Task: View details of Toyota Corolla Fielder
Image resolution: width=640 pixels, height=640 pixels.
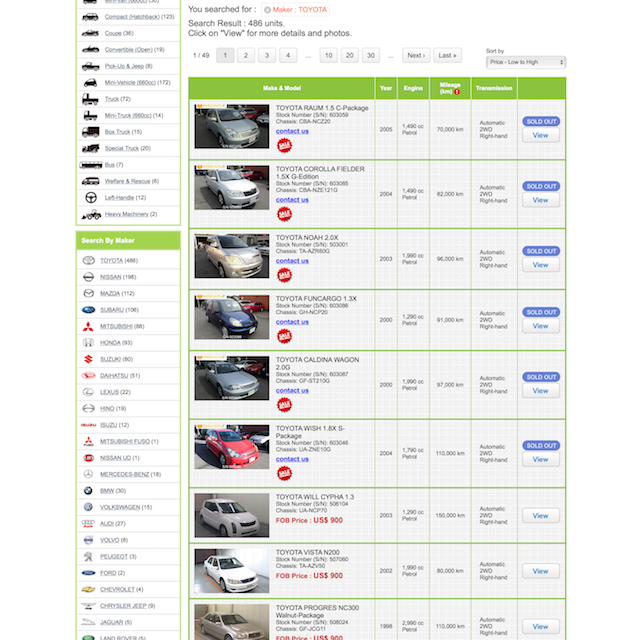Action: click(x=541, y=200)
